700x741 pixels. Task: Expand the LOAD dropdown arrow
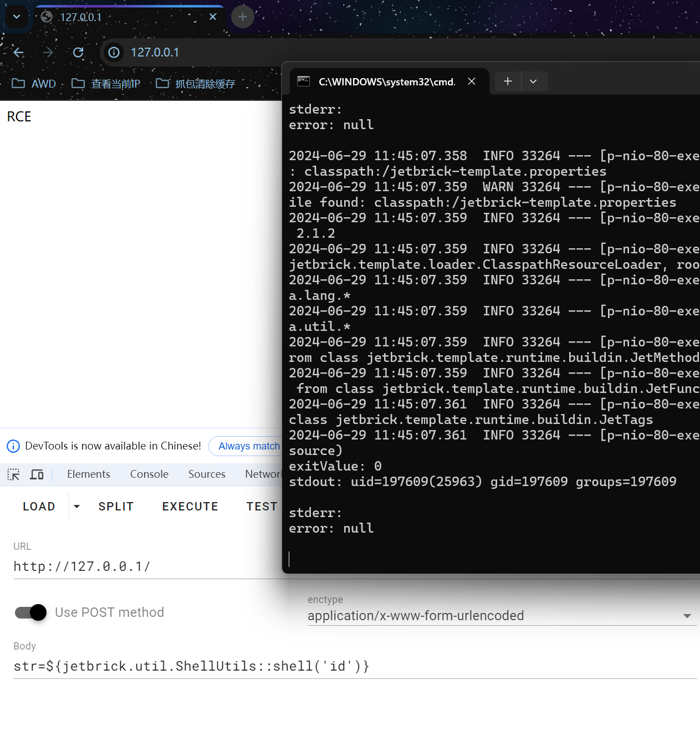[77, 507]
